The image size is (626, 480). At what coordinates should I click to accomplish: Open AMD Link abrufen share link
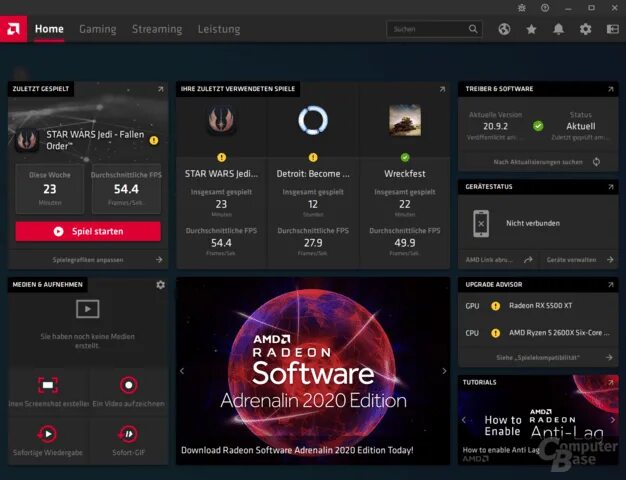point(499,260)
